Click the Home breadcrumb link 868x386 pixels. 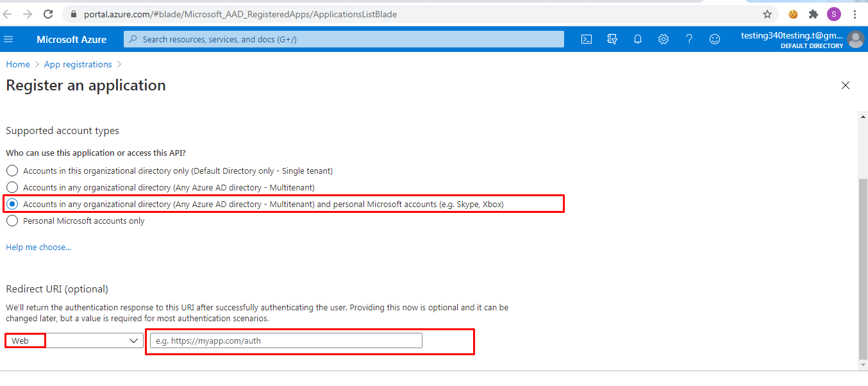pos(18,64)
